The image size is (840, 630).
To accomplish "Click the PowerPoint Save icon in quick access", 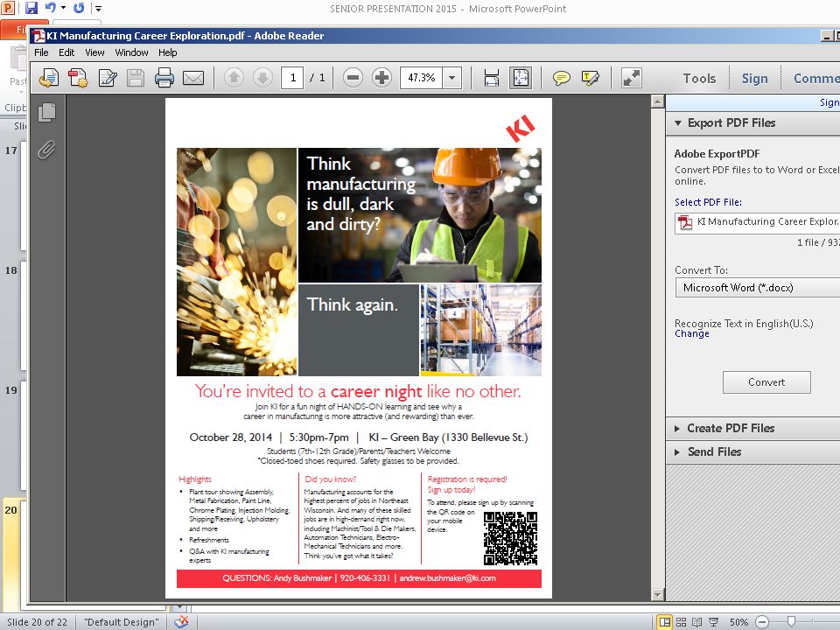I will pyautogui.click(x=31, y=8).
